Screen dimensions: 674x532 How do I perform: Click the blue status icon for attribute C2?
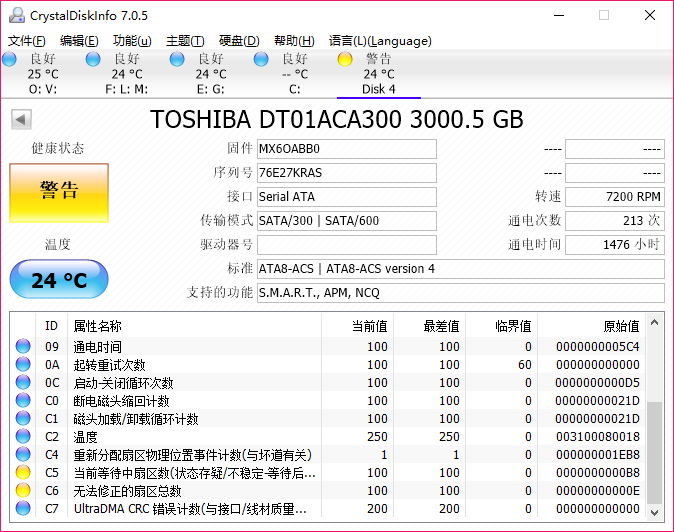tap(23, 437)
